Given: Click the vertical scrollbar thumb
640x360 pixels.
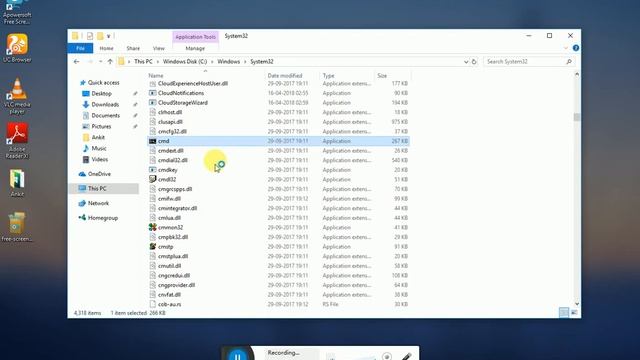Looking at the screenshot, I should 576,117.
